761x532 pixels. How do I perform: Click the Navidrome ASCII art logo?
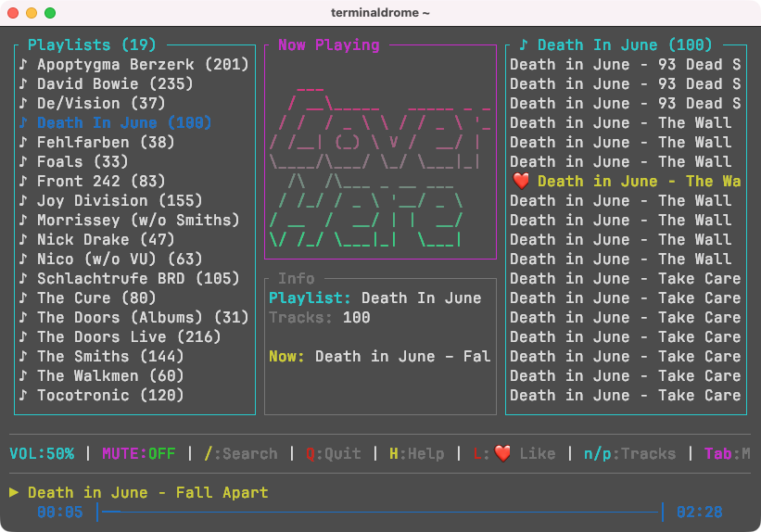380,165
